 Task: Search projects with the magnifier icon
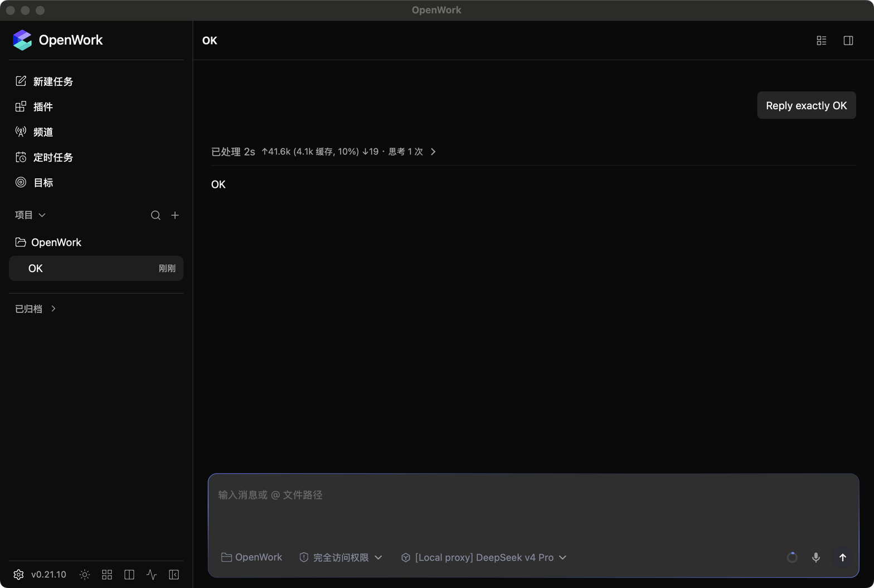coord(156,215)
